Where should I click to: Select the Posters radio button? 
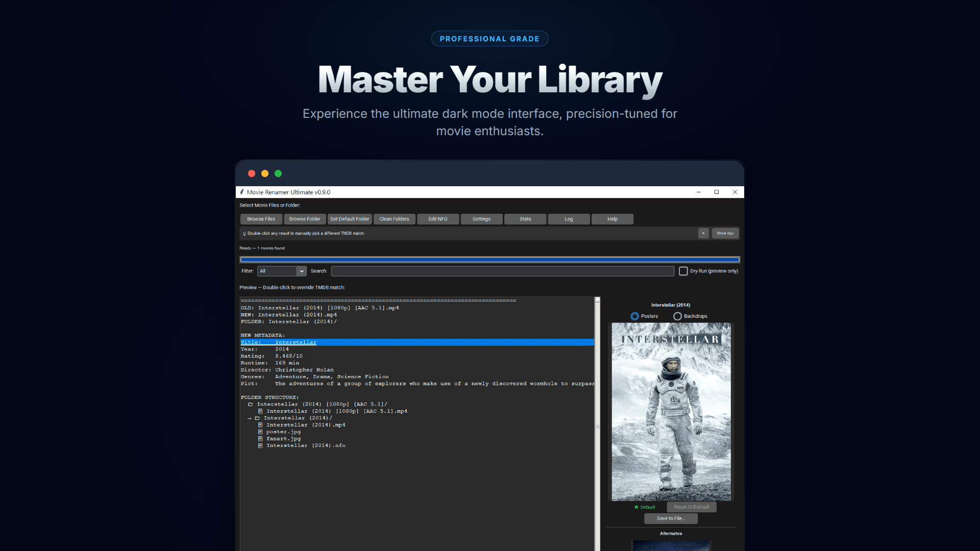(635, 316)
